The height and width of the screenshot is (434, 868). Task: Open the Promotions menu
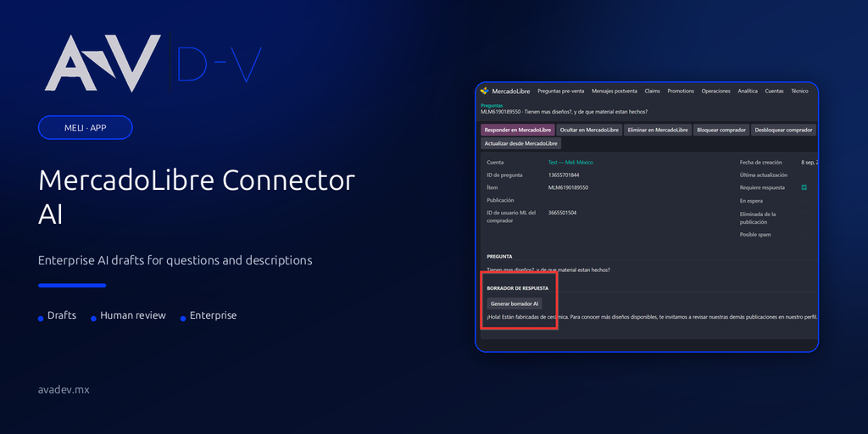(x=681, y=91)
